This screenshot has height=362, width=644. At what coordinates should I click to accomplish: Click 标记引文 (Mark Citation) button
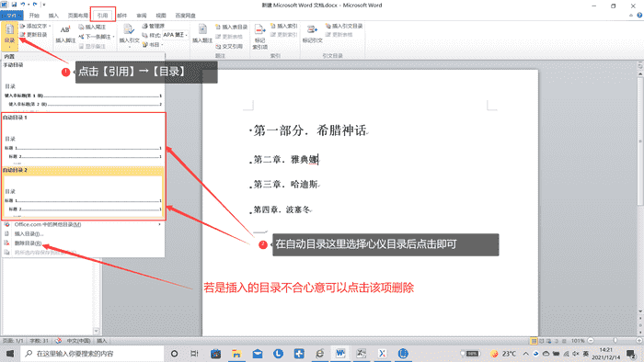pos(312,34)
